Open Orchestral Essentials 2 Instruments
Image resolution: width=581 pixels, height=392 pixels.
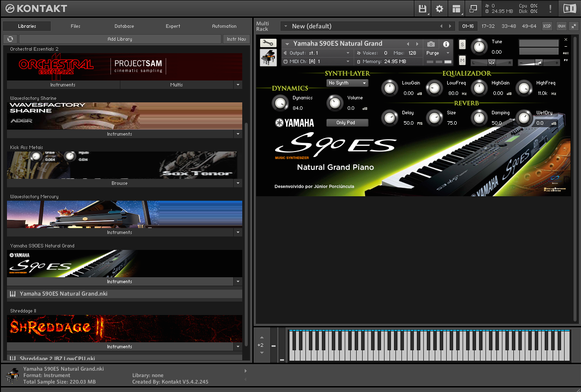pyautogui.click(x=63, y=85)
